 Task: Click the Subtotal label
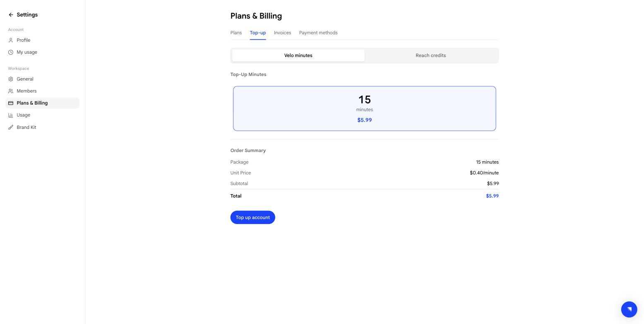239,183
